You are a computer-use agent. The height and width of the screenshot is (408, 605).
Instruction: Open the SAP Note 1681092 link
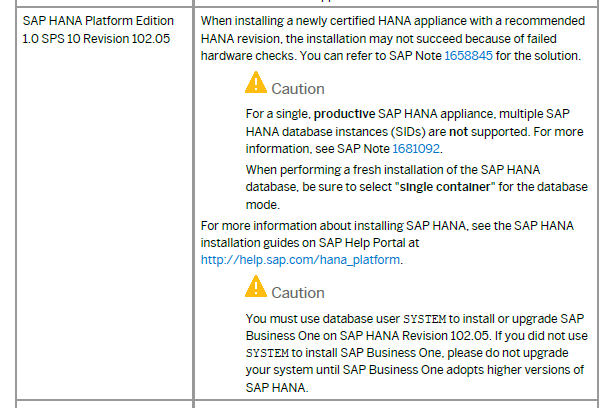click(x=416, y=149)
